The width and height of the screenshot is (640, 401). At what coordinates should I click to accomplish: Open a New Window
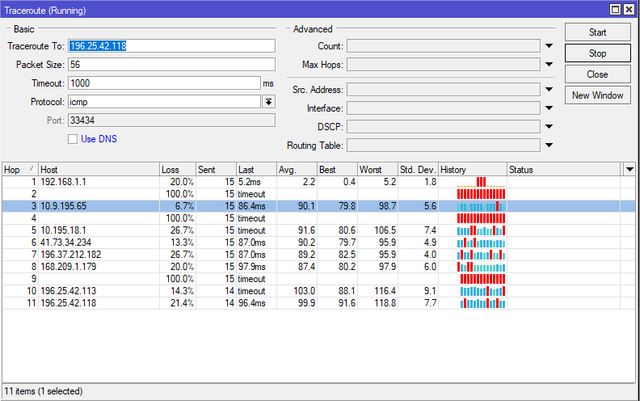(598, 95)
